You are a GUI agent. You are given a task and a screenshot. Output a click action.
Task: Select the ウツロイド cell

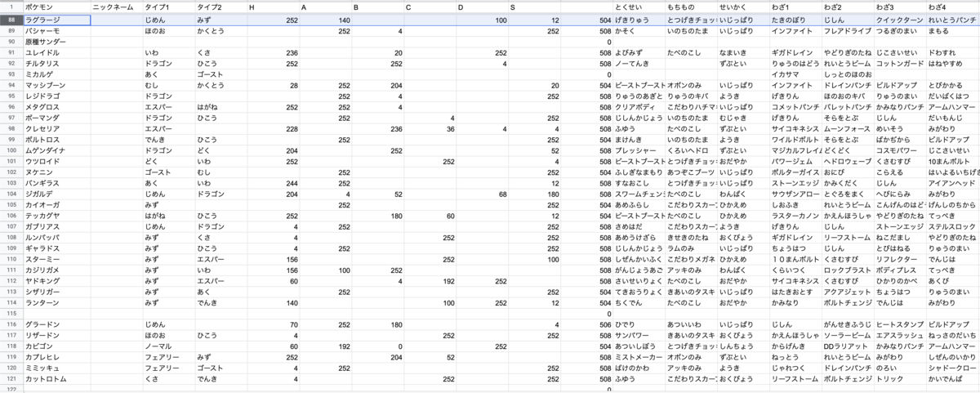click(x=56, y=163)
